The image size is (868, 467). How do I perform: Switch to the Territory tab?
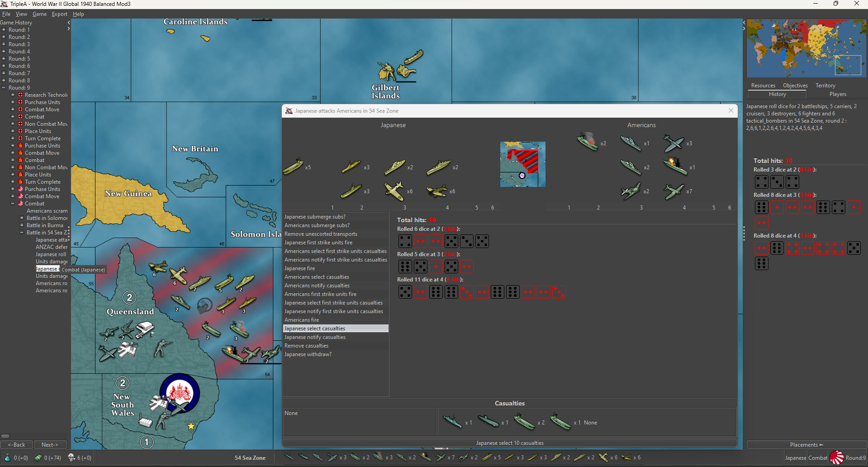825,86
